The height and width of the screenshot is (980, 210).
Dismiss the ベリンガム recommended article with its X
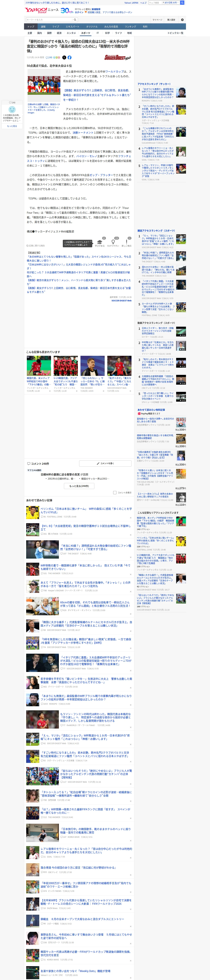130,517
